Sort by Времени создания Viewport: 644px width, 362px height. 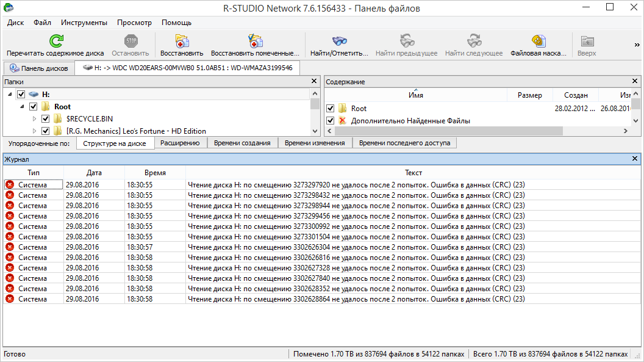[x=242, y=143]
